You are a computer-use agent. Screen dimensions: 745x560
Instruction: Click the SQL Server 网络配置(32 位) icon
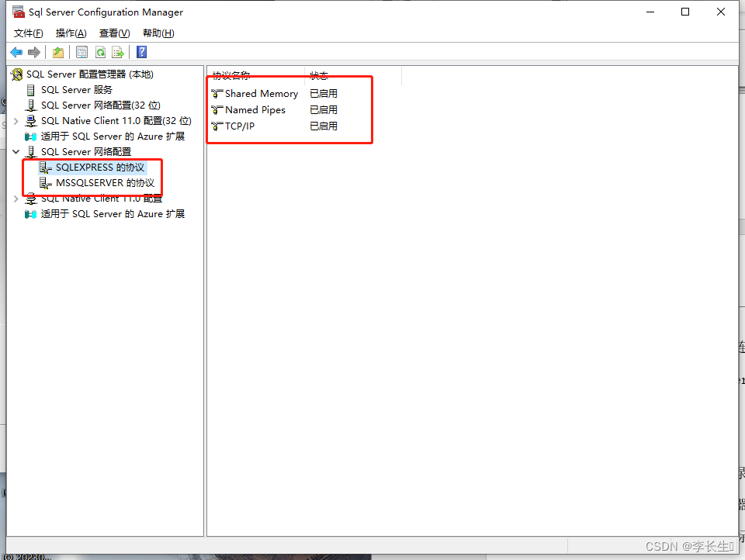click(x=31, y=105)
